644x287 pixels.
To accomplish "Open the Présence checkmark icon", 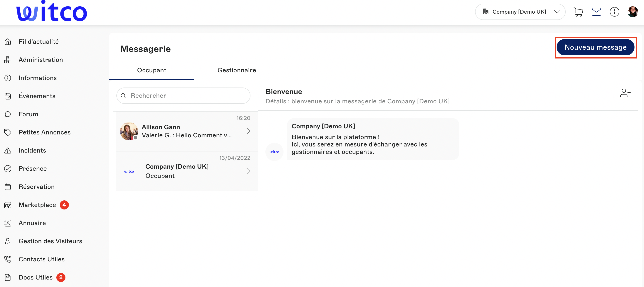I will [8, 169].
